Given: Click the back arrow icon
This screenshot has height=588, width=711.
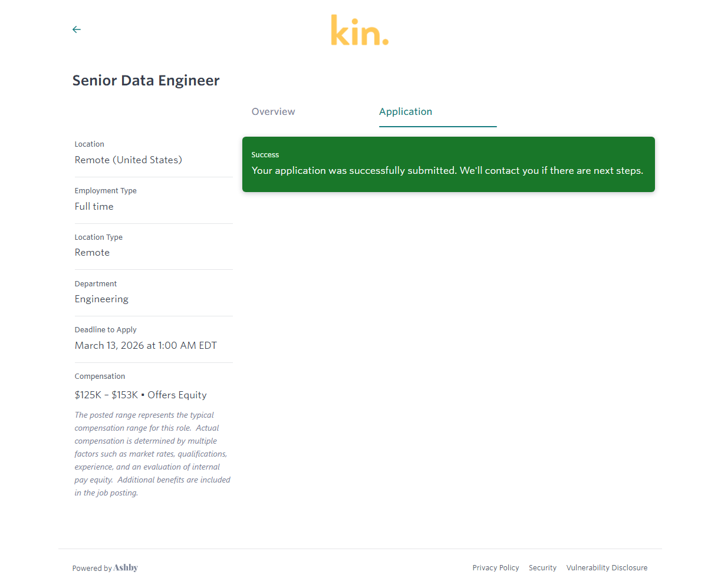Looking at the screenshot, I should tap(77, 29).
